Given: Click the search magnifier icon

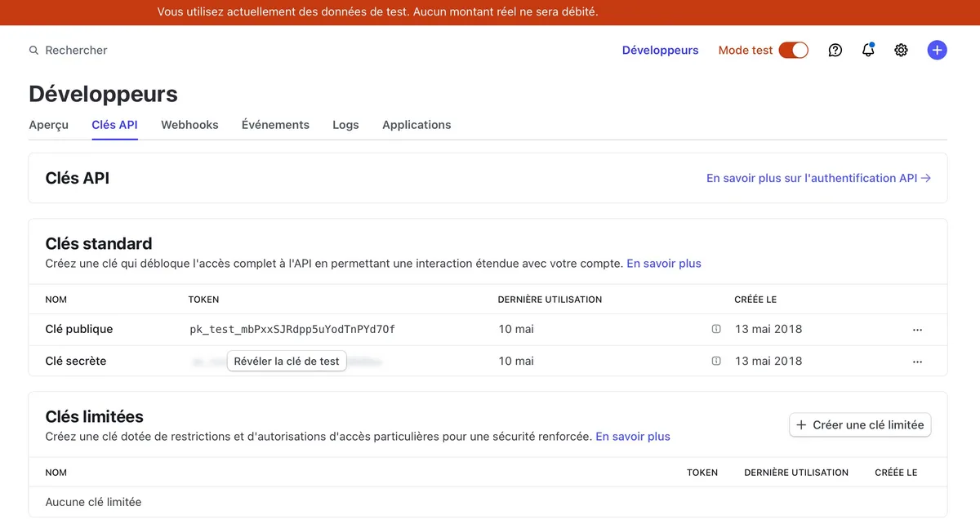Looking at the screenshot, I should click(x=33, y=51).
